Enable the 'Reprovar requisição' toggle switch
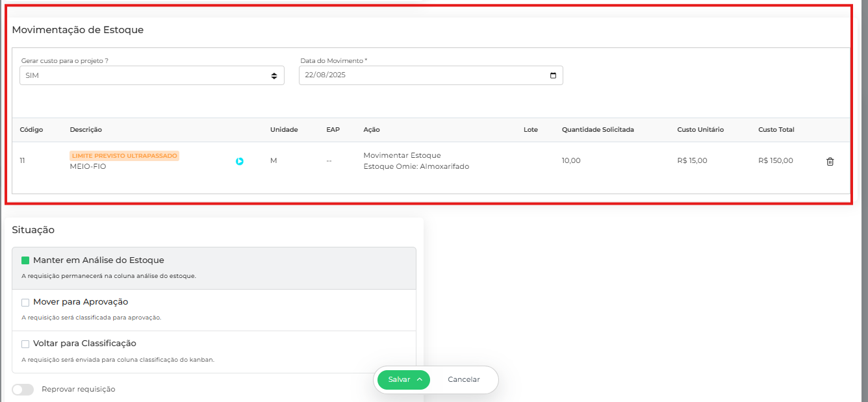 23,389
